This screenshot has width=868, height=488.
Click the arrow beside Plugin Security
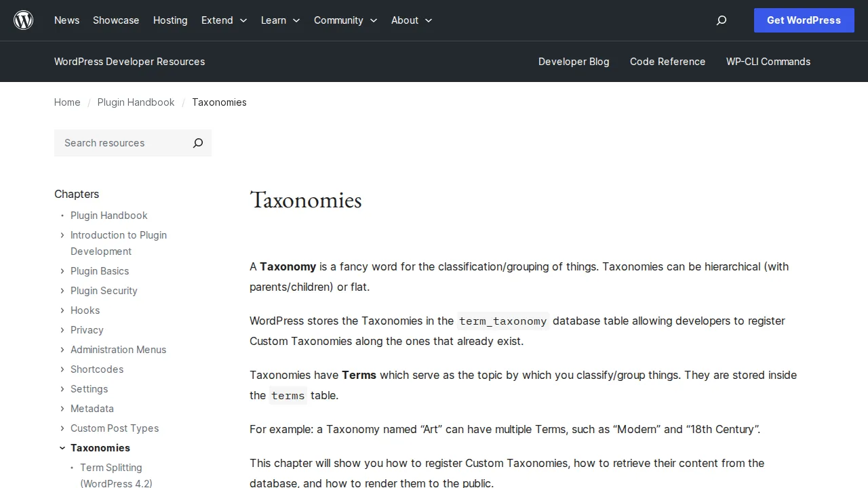pos(62,291)
